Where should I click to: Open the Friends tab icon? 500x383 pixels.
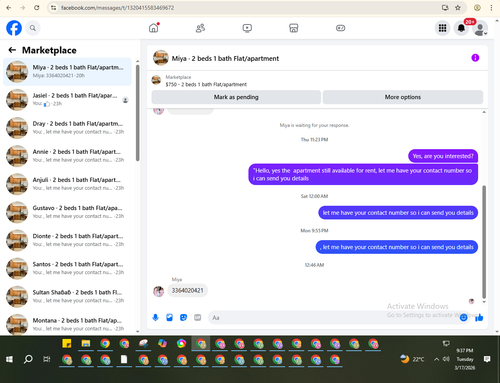tap(200, 28)
